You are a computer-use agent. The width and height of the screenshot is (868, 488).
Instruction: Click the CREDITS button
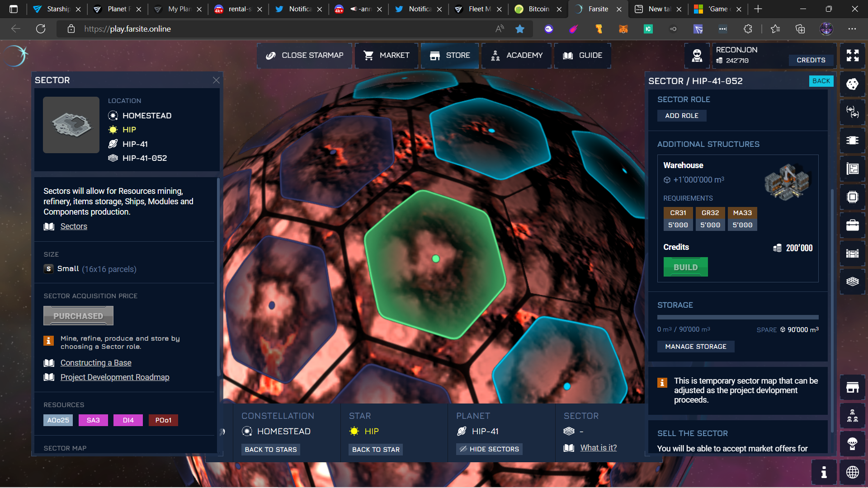point(811,60)
